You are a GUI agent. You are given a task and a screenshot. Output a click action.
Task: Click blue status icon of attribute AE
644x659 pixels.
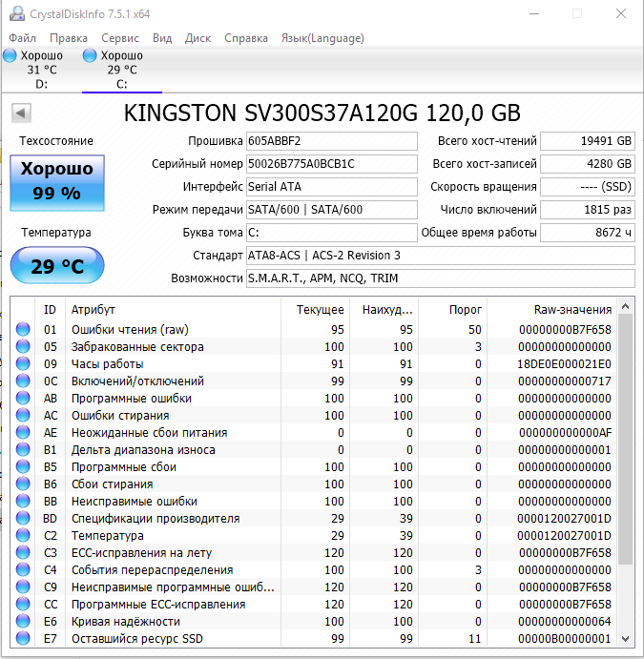pos(23,432)
